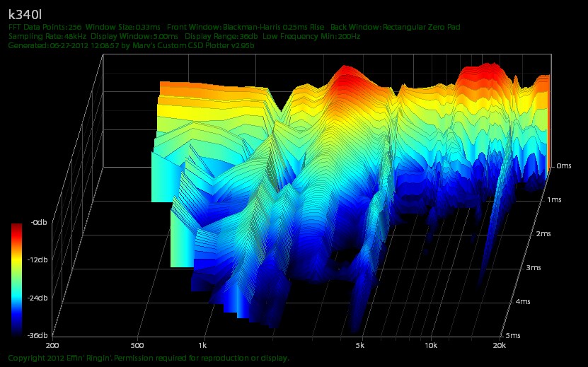
Task: Click the -24db legend label
Action: coord(38,298)
